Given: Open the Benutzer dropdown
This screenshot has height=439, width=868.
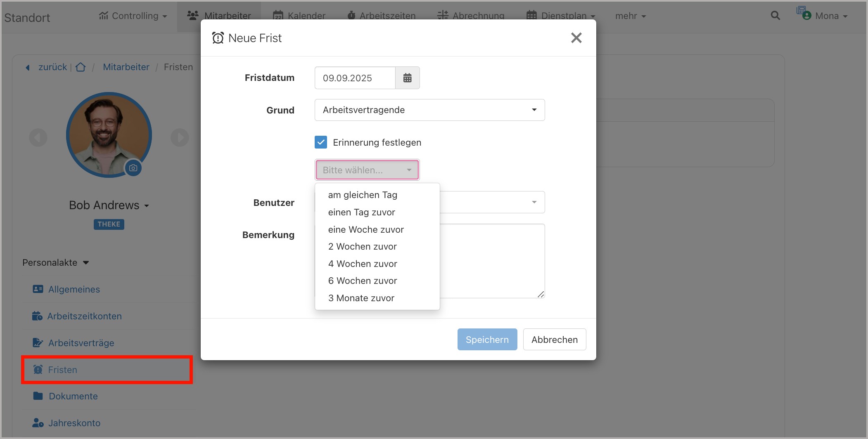Looking at the screenshot, I should coord(492,202).
